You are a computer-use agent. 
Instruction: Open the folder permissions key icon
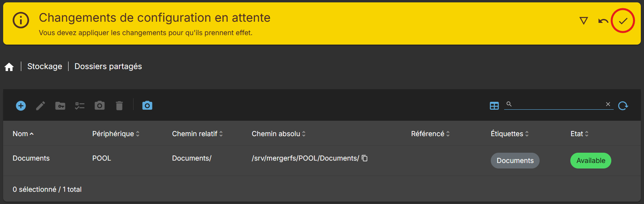click(x=60, y=105)
